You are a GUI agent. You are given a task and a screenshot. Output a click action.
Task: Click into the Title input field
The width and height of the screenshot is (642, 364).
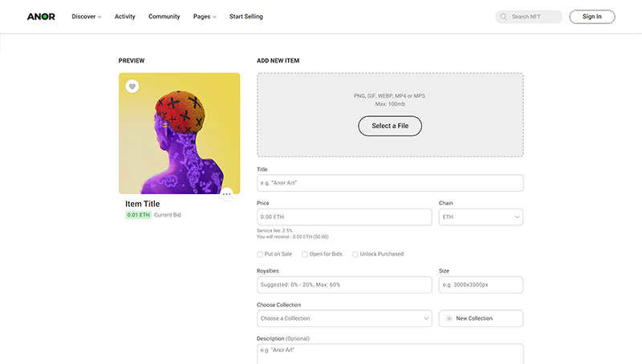click(390, 183)
